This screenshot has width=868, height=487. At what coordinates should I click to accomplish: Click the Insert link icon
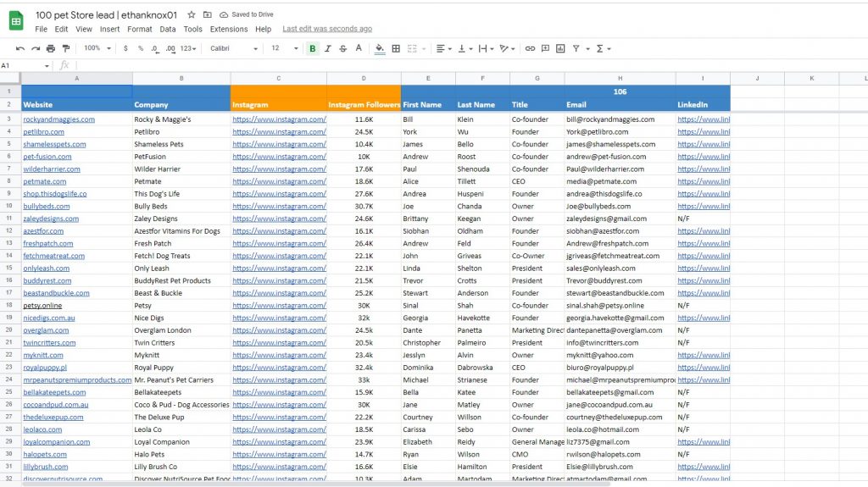[530, 49]
